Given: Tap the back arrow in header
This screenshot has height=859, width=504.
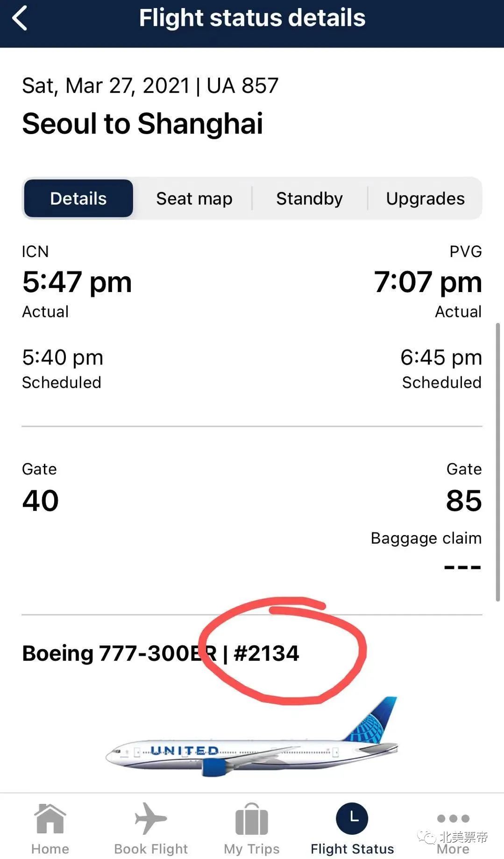Looking at the screenshot, I should coord(19,19).
